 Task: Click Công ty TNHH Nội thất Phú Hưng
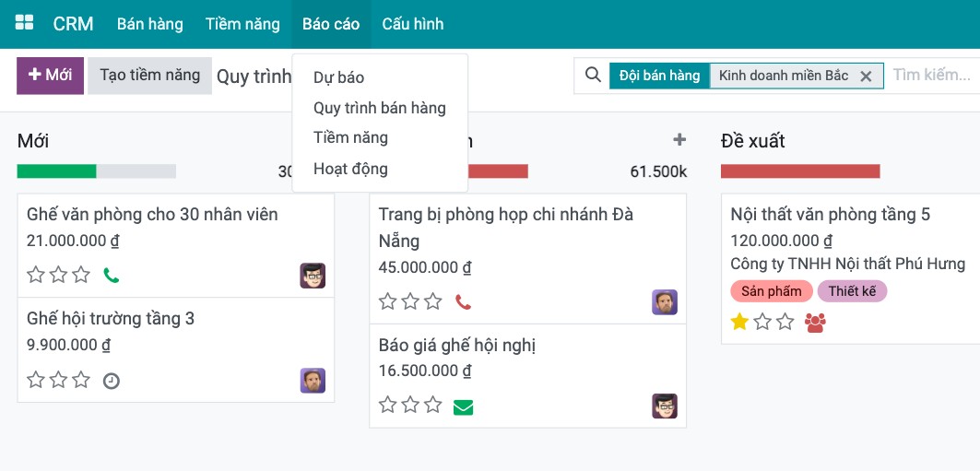(848, 264)
